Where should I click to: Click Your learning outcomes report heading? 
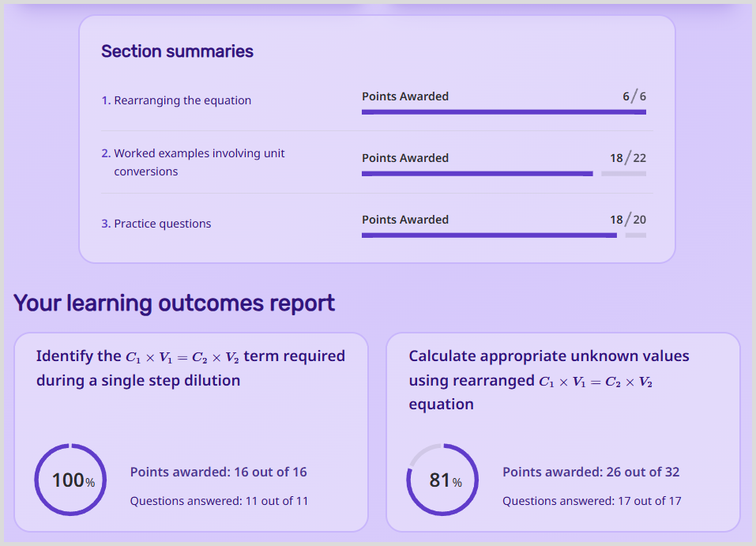[x=175, y=303]
